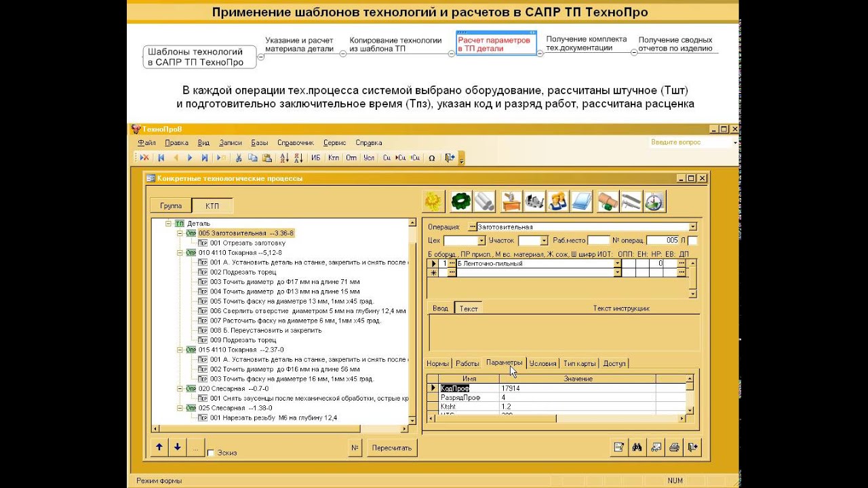Select the Группа tab button
This screenshot has height=488, width=868.
click(x=171, y=205)
